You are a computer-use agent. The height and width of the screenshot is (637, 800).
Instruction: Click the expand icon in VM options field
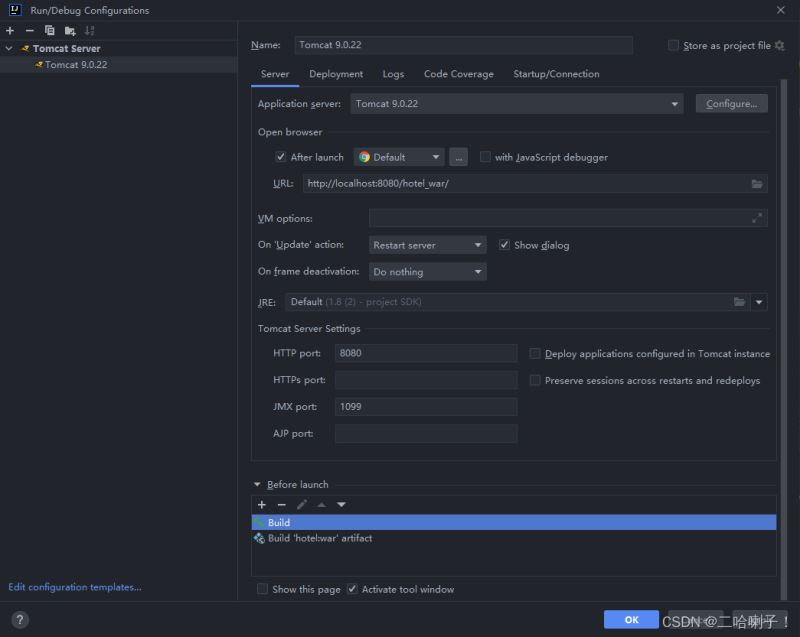point(757,218)
